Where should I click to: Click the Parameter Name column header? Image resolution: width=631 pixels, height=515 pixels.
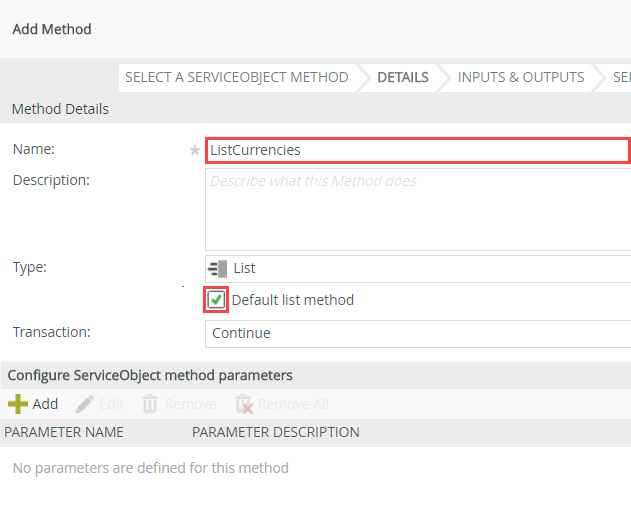pyautogui.click(x=64, y=432)
